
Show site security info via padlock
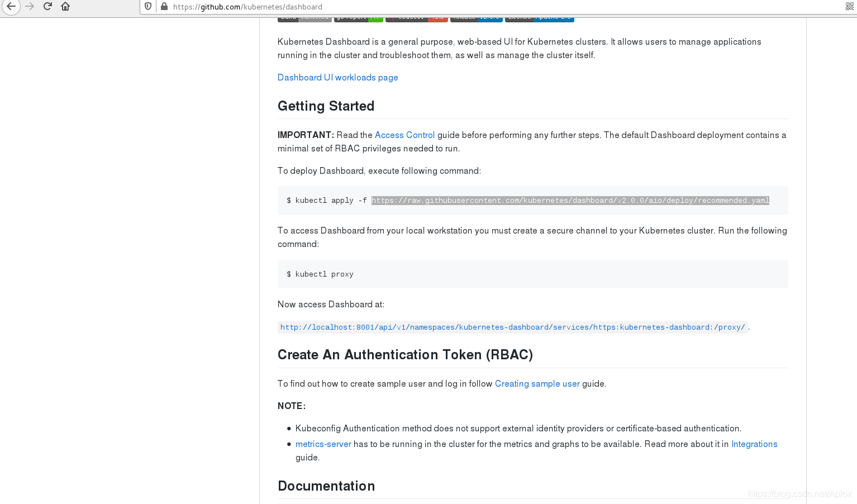click(x=164, y=7)
